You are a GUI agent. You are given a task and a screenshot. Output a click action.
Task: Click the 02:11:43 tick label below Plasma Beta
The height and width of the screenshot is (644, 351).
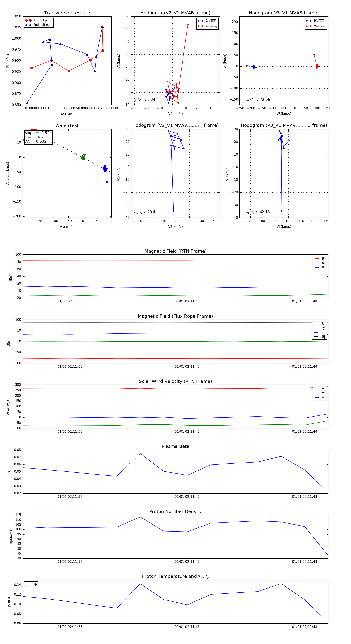tap(187, 496)
